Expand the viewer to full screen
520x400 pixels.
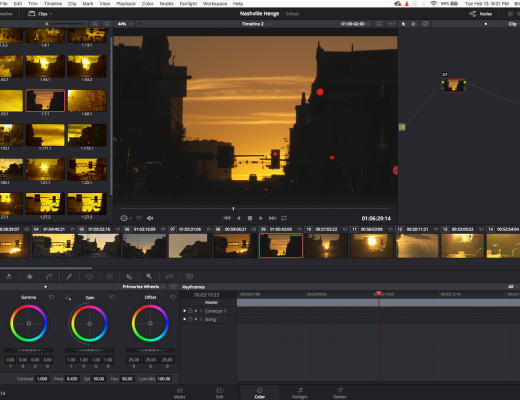coord(379,24)
